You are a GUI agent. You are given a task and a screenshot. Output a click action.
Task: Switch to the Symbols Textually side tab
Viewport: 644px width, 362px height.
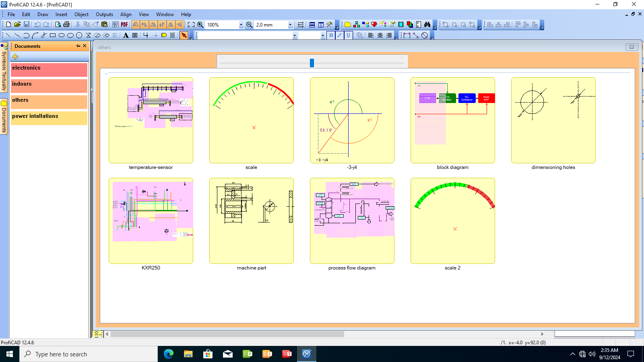pos(4,68)
